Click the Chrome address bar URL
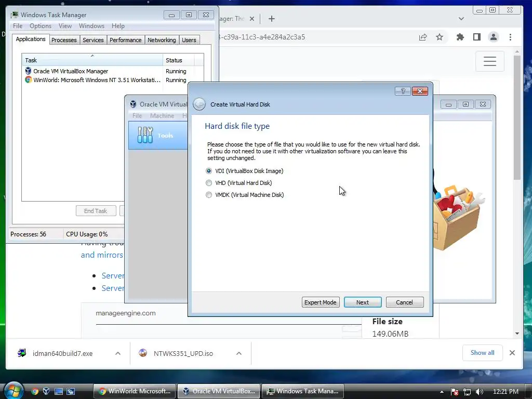Screen dimensions: 532x399 262,37
